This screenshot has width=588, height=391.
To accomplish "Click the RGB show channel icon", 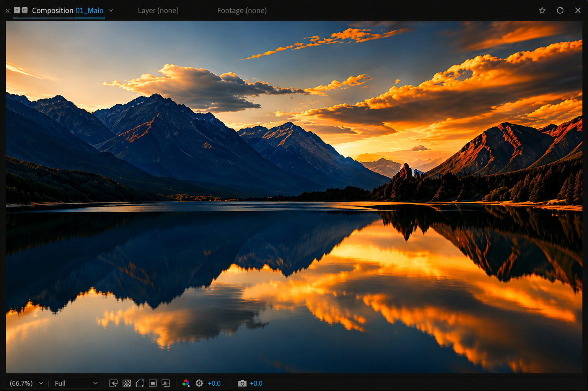I will click(186, 383).
